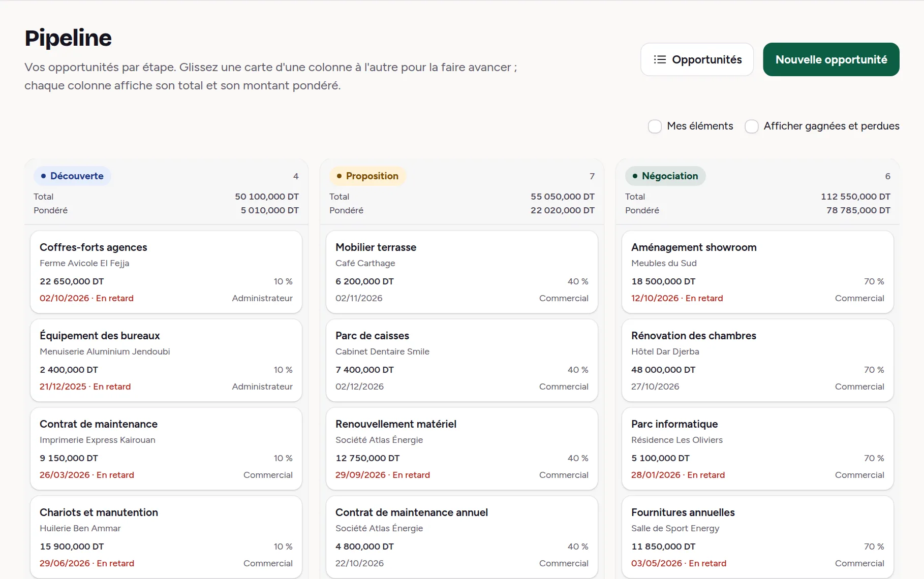The image size is (924, 579).
Task: Open the Fournitures annuelles card
Action: tap(758, 537)
